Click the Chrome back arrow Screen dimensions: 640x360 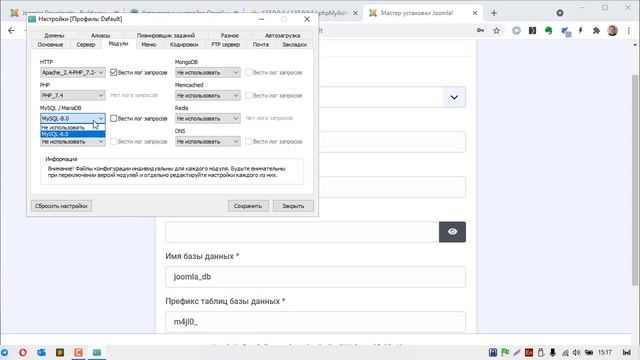(x=11, y=31)
